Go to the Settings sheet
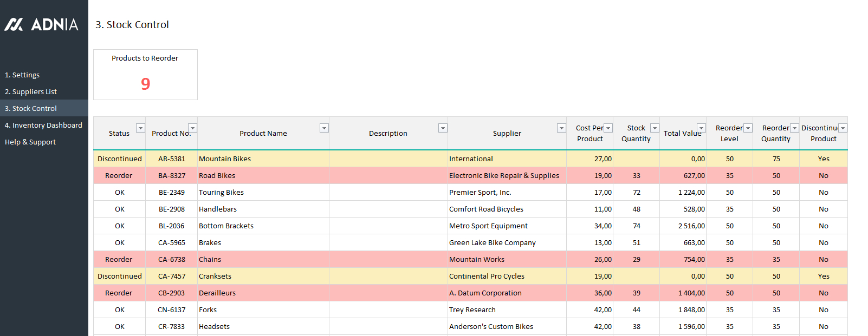 22,75
